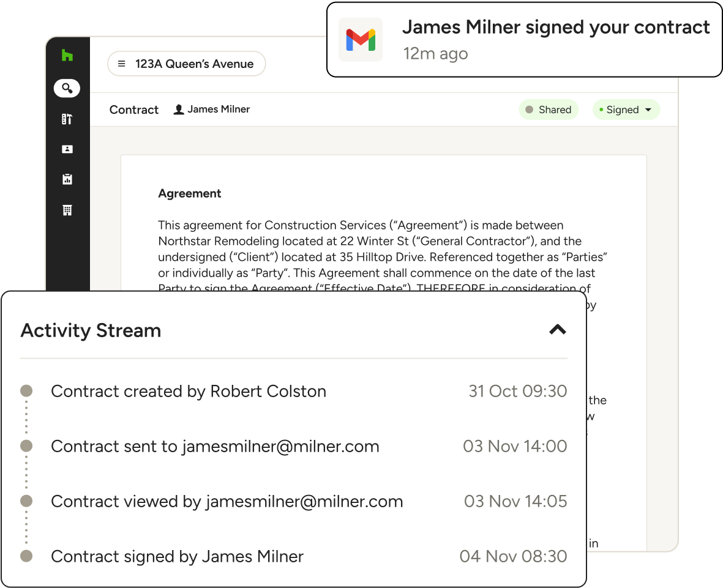Click the Gmail icon in the notification
This screenshot has height=588, width=723.
point(361,40)
